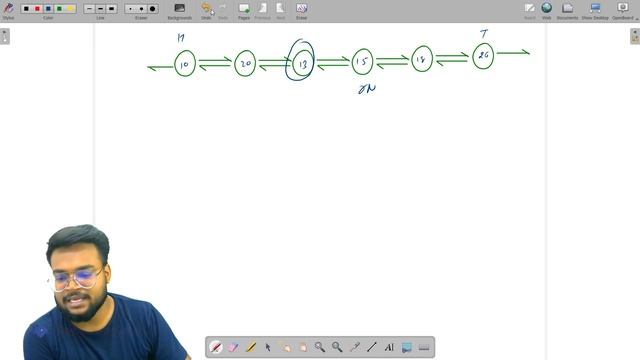Go to the Previous page
This screenshot has height=360, width=640.
[262, 11]
